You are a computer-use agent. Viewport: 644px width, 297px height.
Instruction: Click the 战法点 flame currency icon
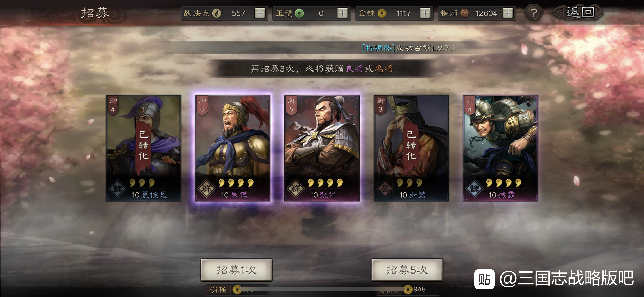pyautogui.click(x=217, y=13)
